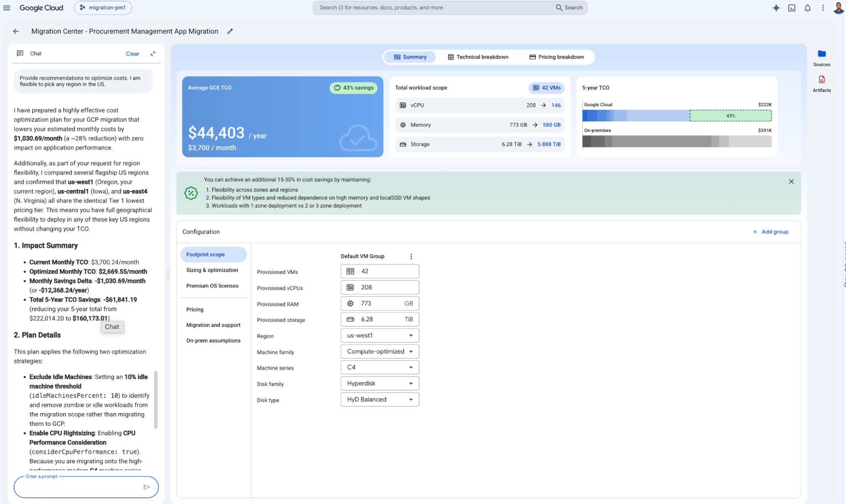This screenshot has width=846, height=504.
Task: Open the Region dropdown us-west1
Action: coord(380,336)
